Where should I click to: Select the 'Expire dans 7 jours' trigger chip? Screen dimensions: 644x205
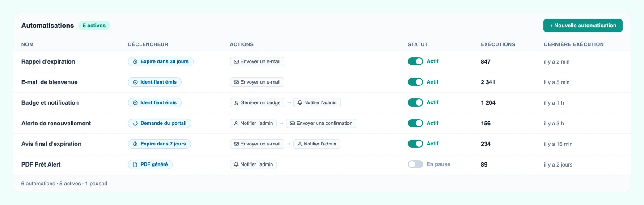point(159,144)
